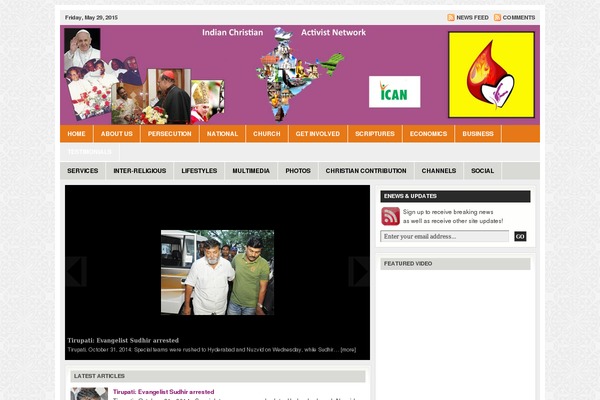The width and height of the screenshot is (600, 400).
Task: Select the PHOTOS tab
Action: (x=298, y=171)
